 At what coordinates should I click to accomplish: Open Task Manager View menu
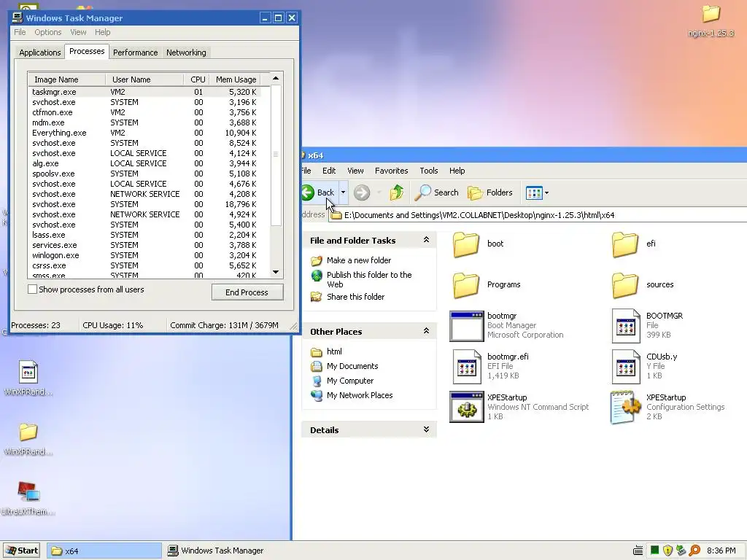78,32
